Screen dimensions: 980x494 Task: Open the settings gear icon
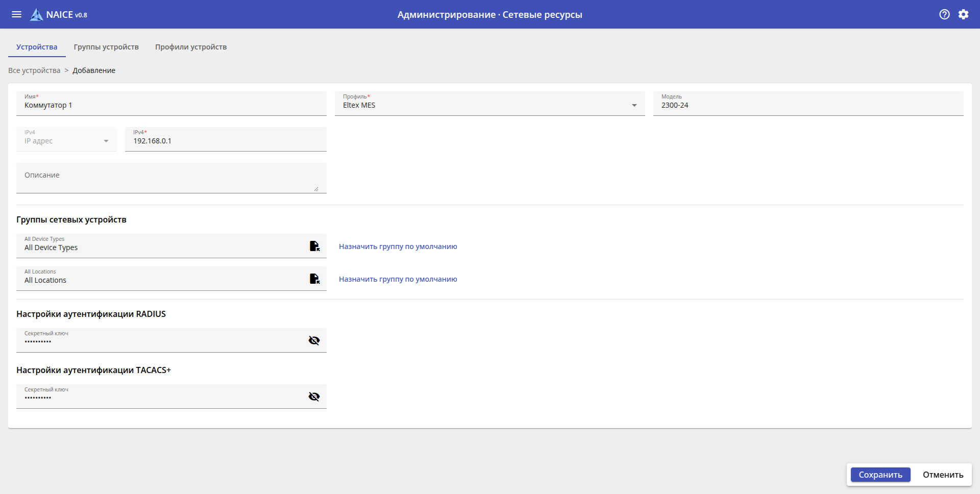pos(964,14)
